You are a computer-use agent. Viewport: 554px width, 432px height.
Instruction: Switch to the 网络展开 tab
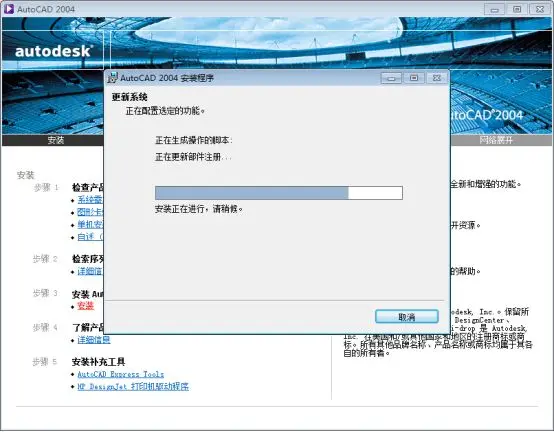[496, 140]
